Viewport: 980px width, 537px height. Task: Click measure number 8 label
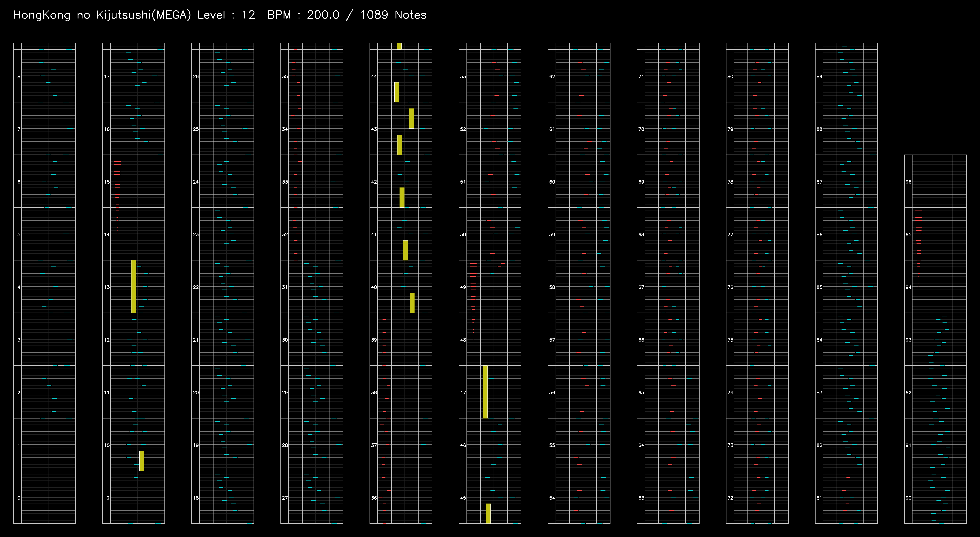click(x=19, y=76)
